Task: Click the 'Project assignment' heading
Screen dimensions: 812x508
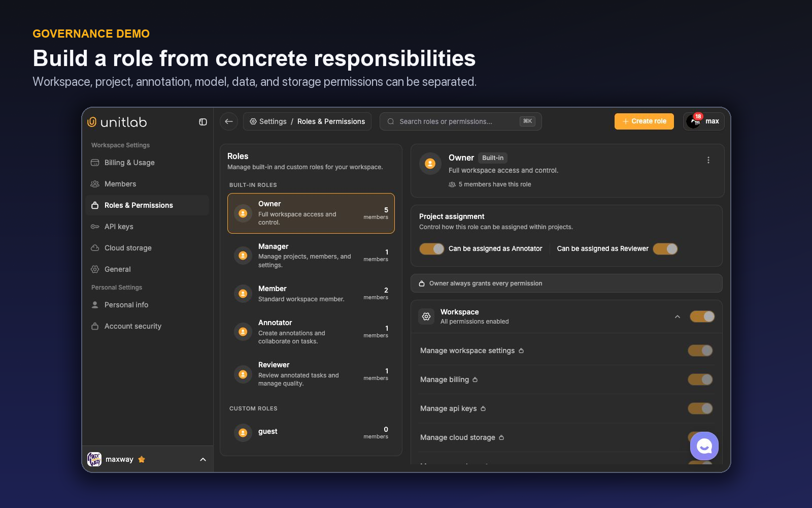Action: [x=452, y=216]
